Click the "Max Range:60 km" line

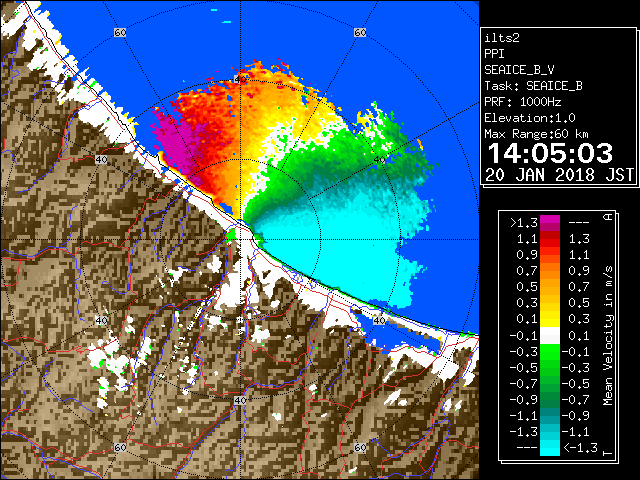pyautogui.click(x=537, y=134)
